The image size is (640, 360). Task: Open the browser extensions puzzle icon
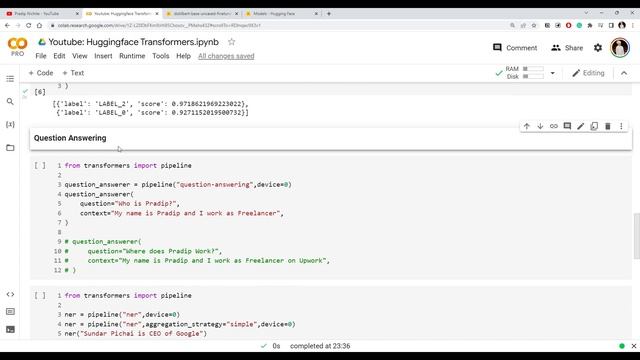point(590,25)
